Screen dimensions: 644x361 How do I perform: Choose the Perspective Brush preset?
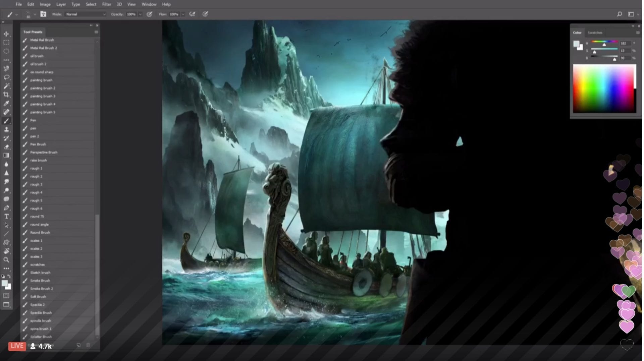[x=44, y=152]
